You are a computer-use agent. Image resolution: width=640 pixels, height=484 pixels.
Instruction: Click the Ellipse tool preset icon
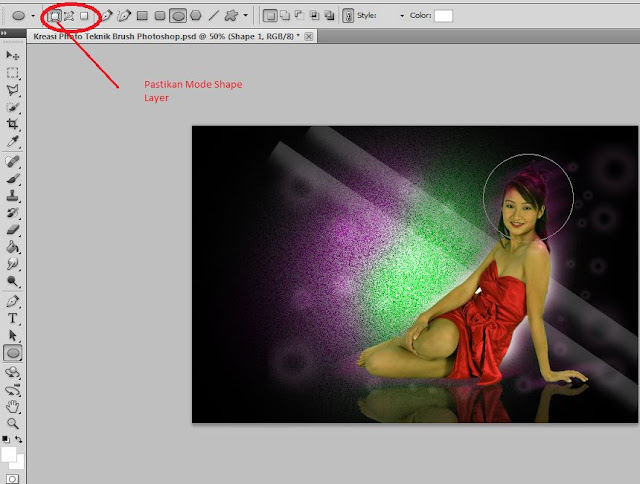tap(18, 16)
